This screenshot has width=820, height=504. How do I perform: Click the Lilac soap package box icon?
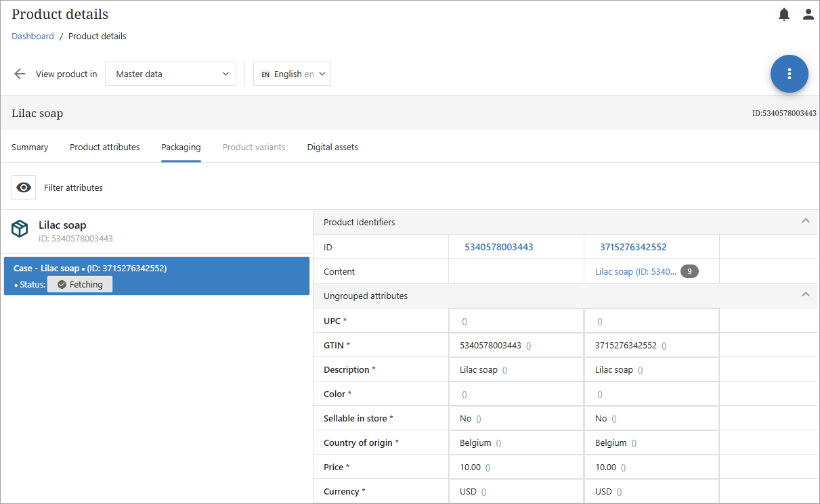click(x=20, y=229)
